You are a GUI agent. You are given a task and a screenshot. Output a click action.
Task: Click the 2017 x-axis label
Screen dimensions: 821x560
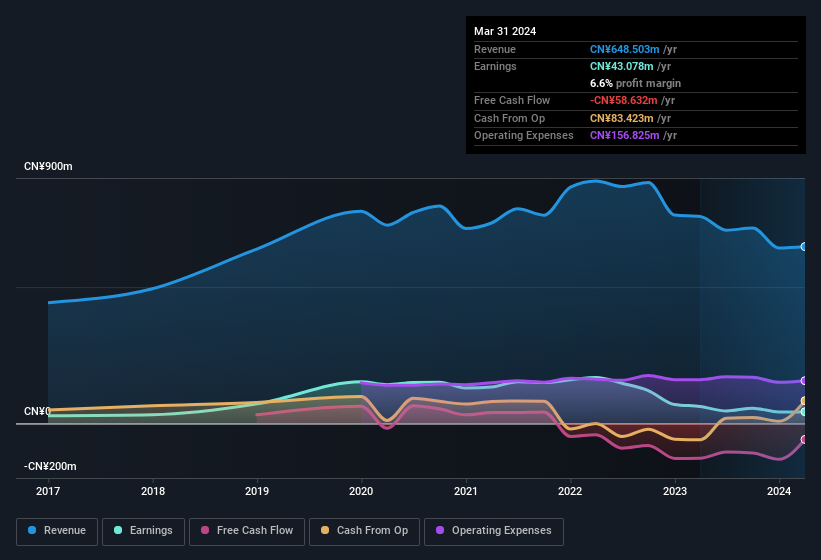click(48, 491)
